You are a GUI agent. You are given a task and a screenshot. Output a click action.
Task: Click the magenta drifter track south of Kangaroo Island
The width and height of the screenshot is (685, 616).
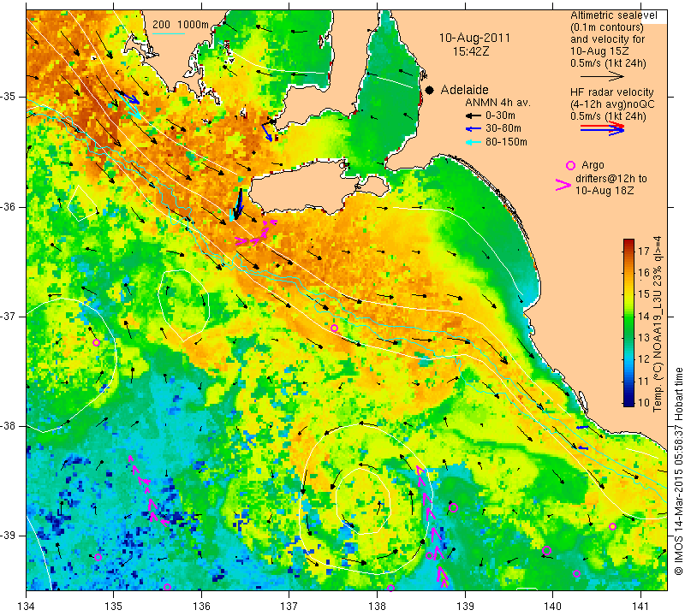[256, 234]
